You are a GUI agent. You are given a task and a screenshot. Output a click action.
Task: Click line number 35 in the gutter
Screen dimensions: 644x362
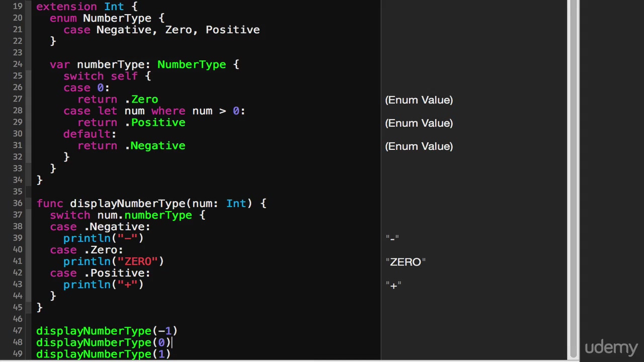18,192
